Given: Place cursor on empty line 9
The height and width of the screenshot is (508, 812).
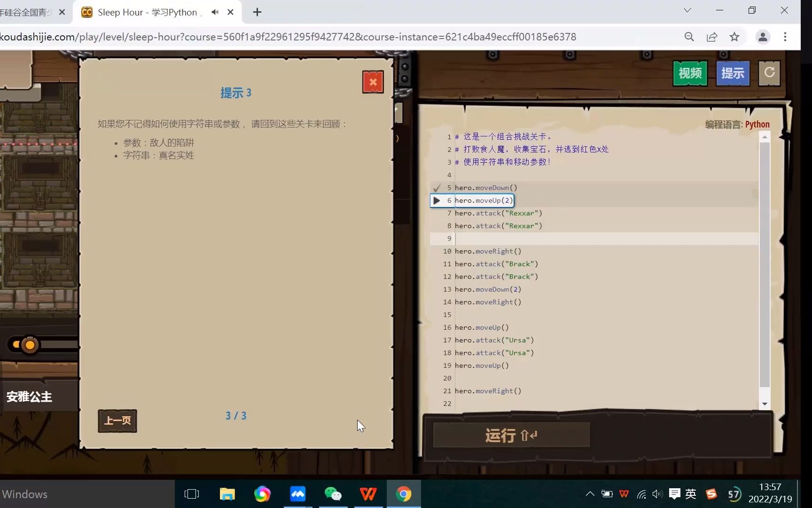Looking at the screenshot, I should 594,238.
